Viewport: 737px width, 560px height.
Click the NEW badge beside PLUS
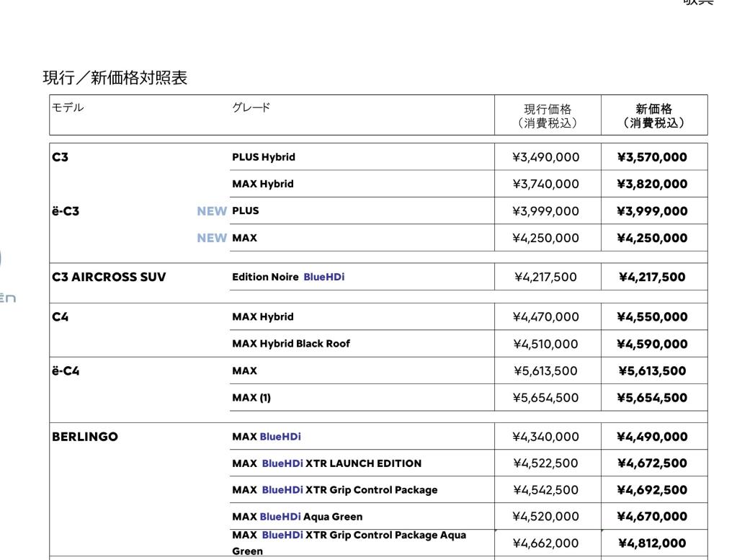click(x=212, y=211)
